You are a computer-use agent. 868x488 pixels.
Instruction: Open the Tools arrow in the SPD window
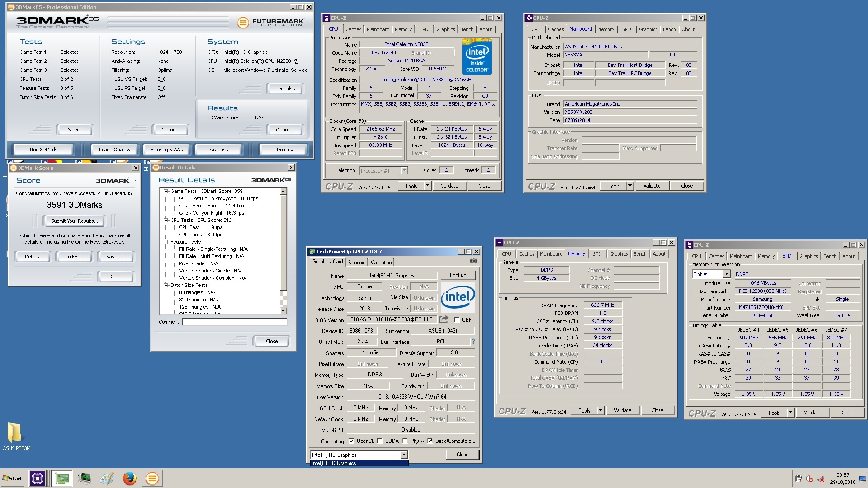(x=790, y=413)
